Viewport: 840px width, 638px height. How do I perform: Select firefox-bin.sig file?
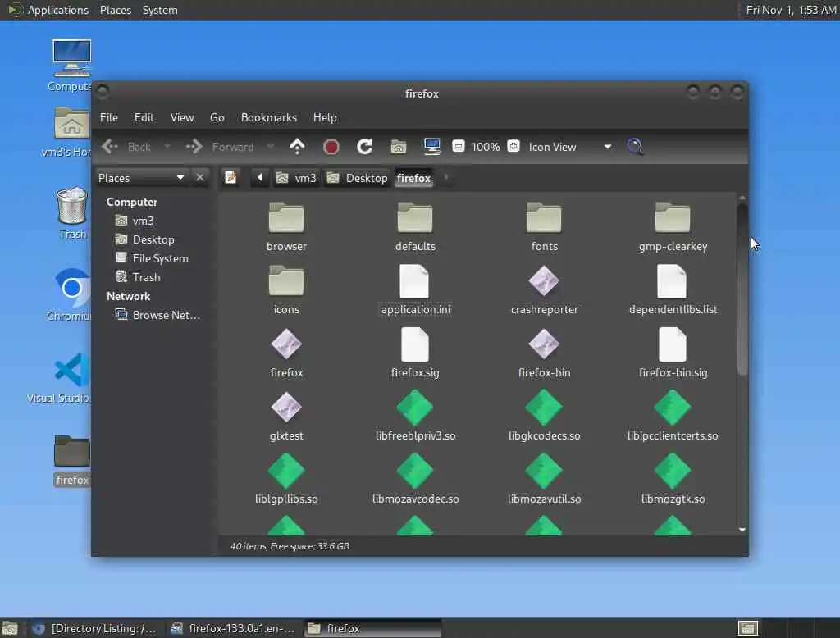(673, 353)
